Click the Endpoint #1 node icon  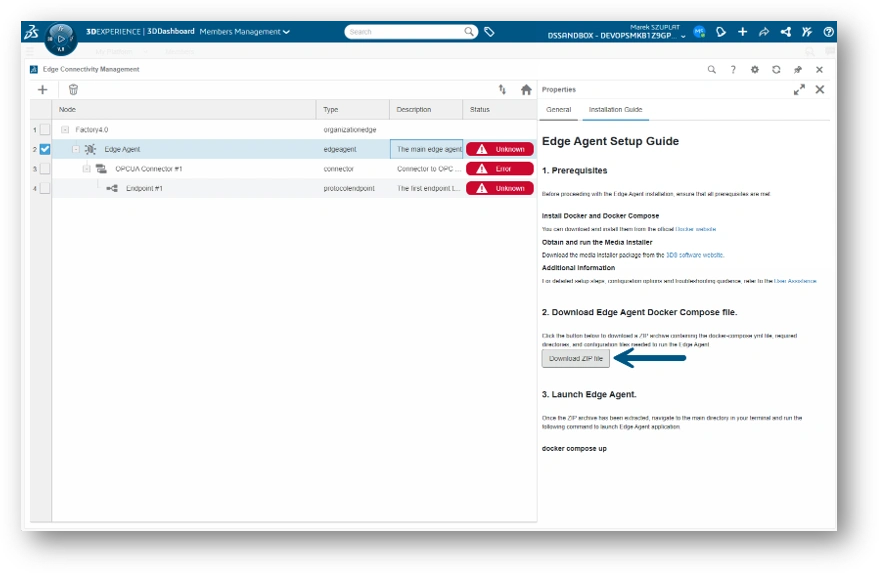click(x=112, y=188)
